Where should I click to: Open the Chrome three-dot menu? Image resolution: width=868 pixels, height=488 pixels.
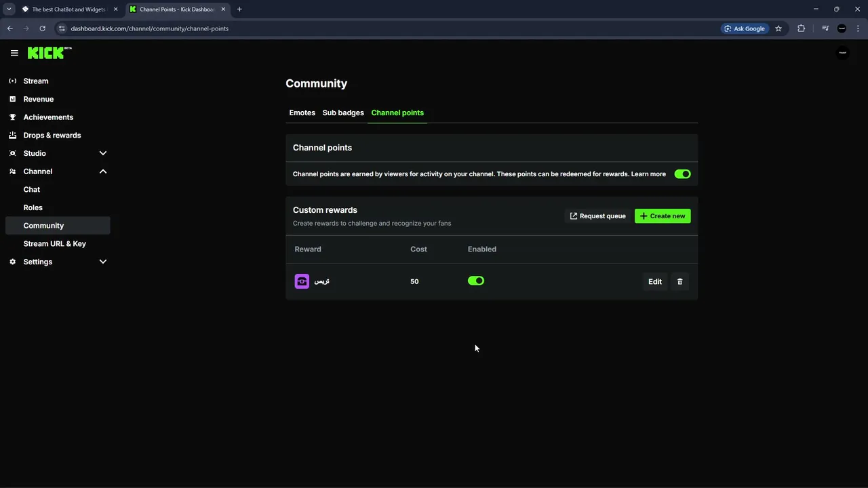[859, 28]
